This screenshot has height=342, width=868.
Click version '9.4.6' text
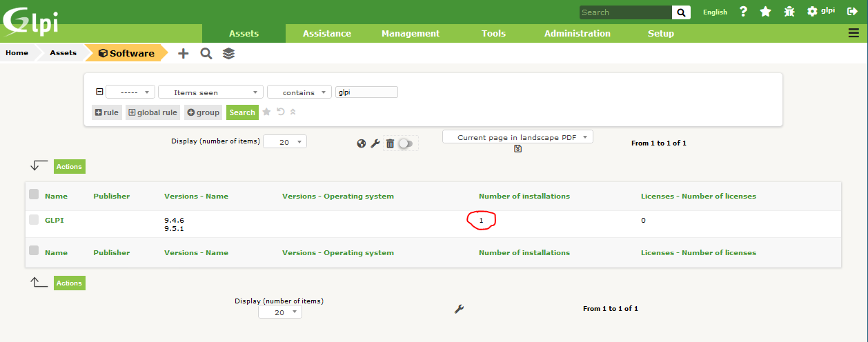coord(174,220)
